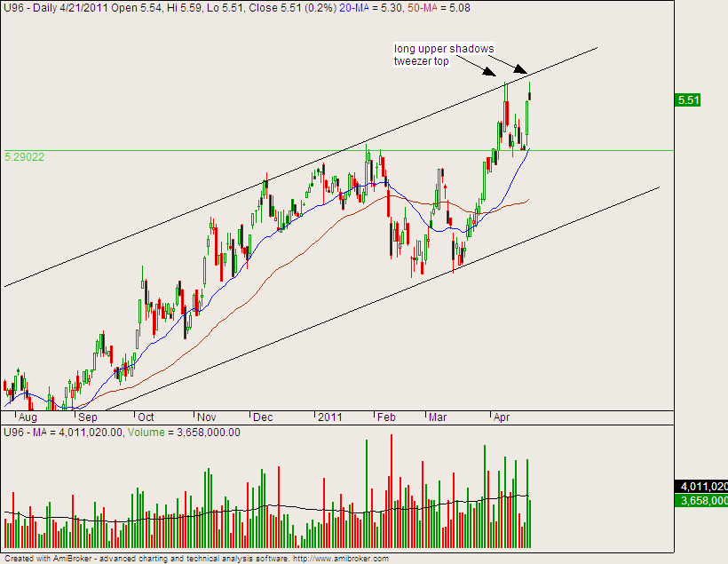
Task: Click the Feb label on the date axis
Action: [x=386, y=417]
